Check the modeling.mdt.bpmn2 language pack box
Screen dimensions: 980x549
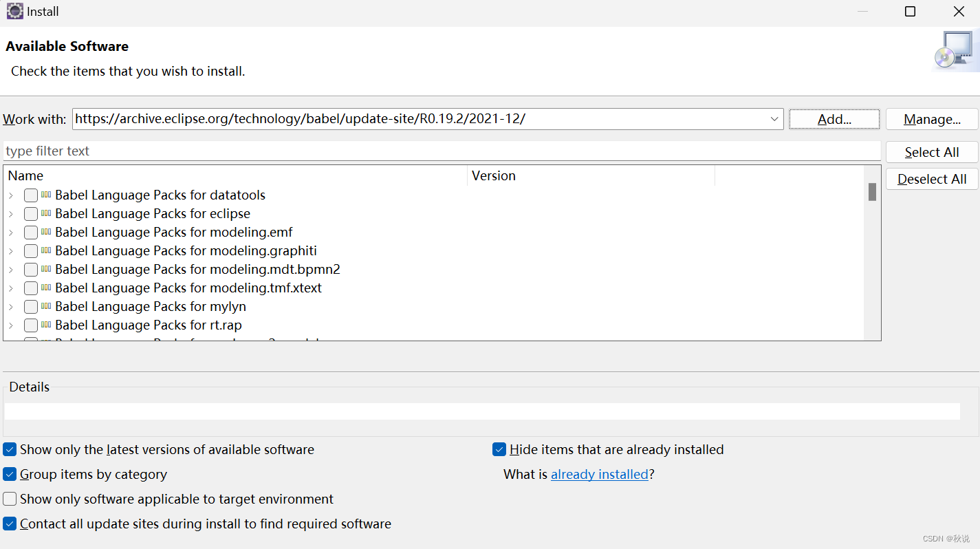(x=31, y=270)
